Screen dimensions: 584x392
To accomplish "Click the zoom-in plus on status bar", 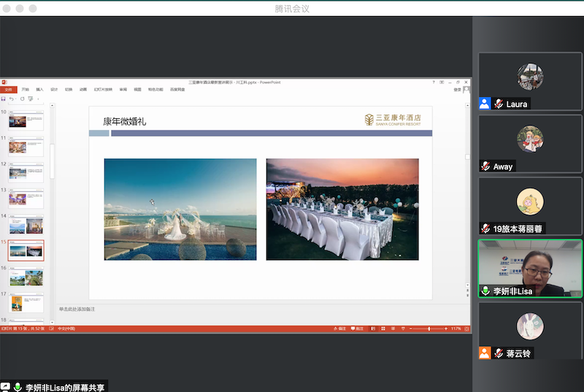I will 446,329.
